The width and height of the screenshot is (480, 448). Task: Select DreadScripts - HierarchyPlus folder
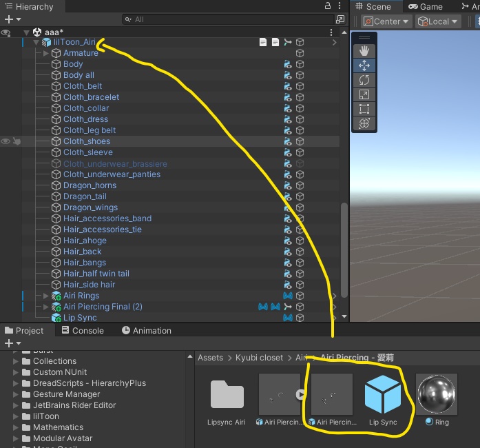coord(90,383)
